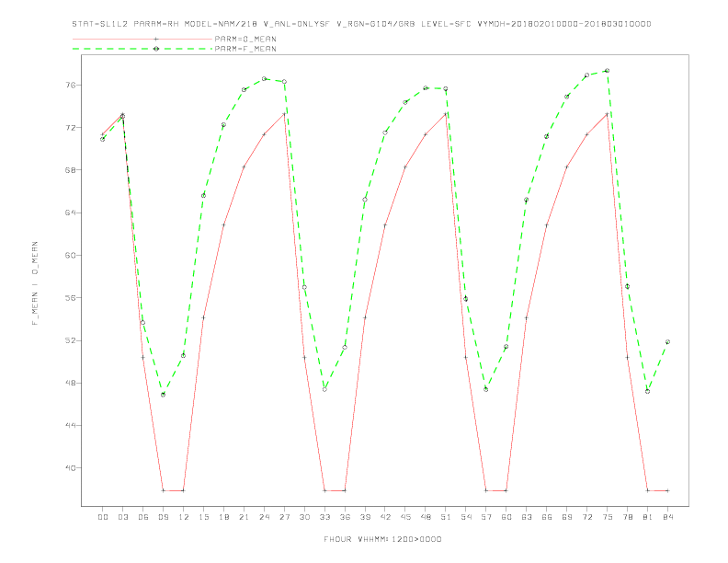
Task: Click the x-axis tick label 54
Action: point(466,517)
